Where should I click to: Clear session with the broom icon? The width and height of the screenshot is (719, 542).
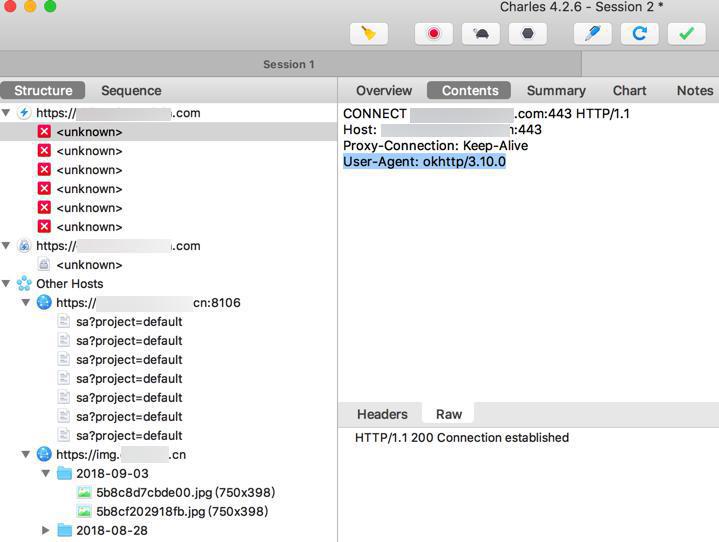[369, 33]
